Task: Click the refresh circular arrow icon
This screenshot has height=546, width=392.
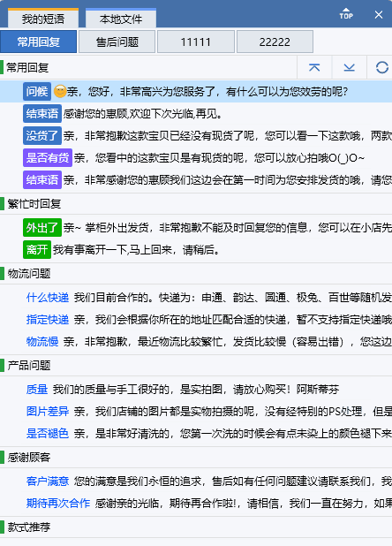Action: pyautogui.click(x=382, y=67)
